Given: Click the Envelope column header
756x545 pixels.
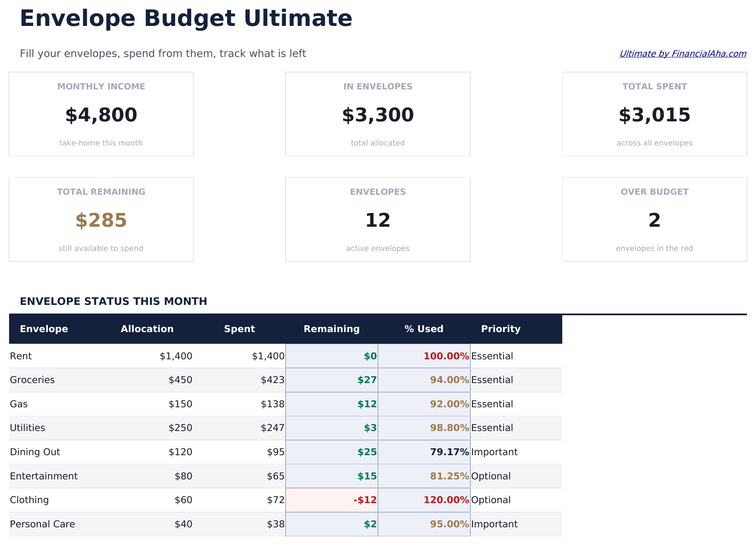Looking at the screenshot, I should click(x=44, y=329).
